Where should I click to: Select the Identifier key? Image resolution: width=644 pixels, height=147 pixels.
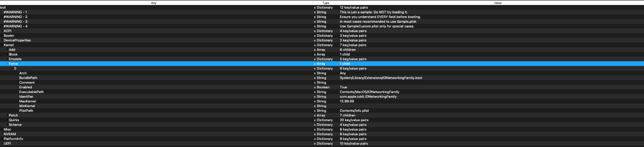tap(26, 97)
